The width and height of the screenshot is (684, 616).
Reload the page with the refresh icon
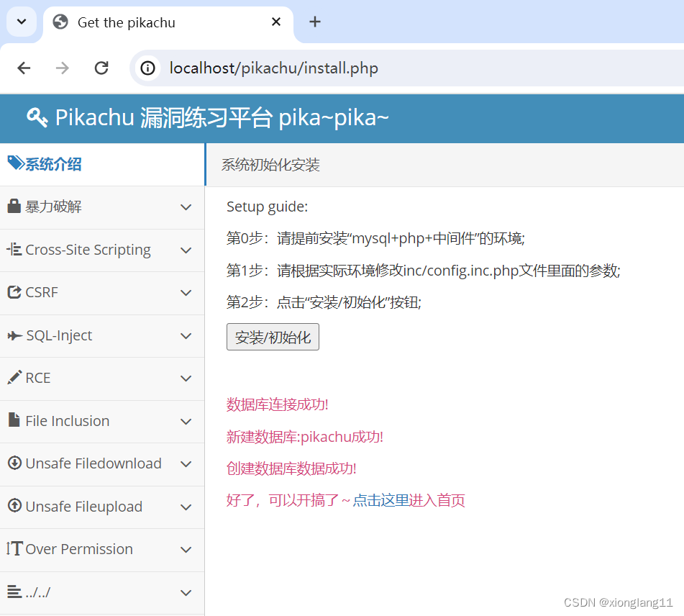click(101, 68)
